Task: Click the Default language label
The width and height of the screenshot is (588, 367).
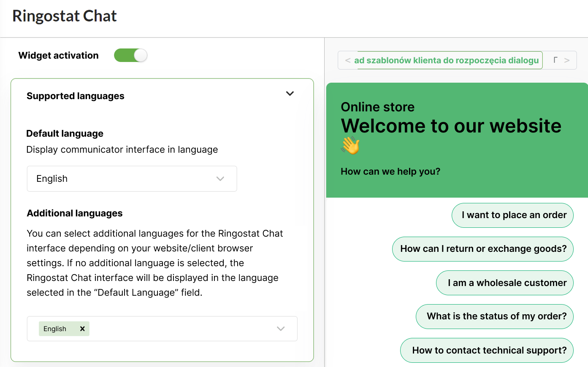Action: 65,134
